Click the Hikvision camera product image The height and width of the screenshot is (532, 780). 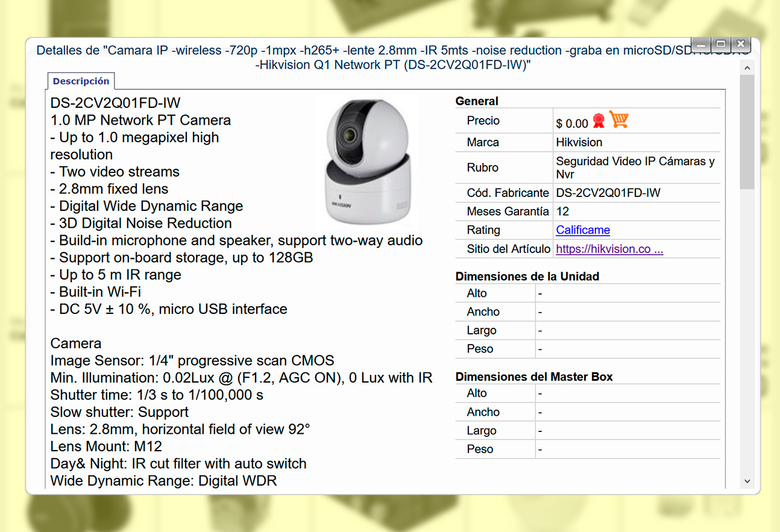(x=368, y=160)
